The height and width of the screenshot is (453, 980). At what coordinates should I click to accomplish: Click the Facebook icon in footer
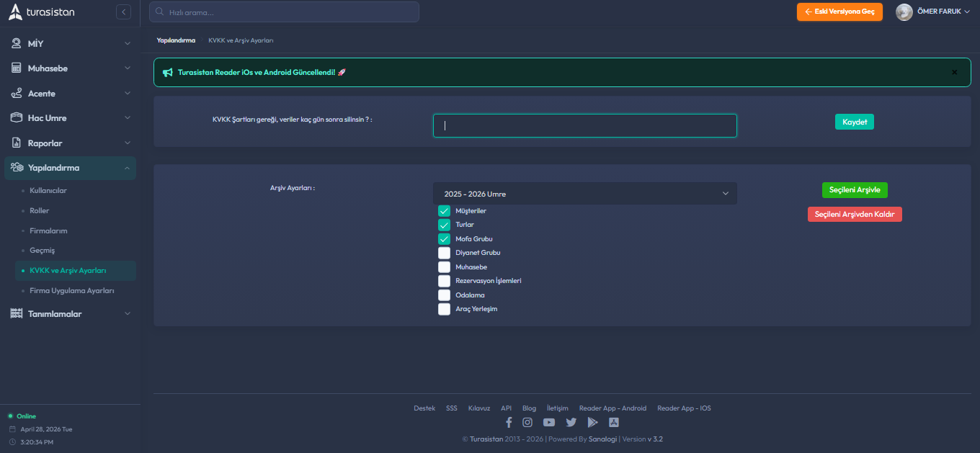coord(509,423)
